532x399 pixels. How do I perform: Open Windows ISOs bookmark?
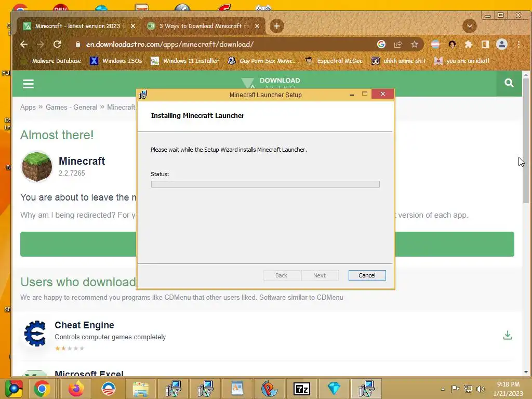(116, 61)
